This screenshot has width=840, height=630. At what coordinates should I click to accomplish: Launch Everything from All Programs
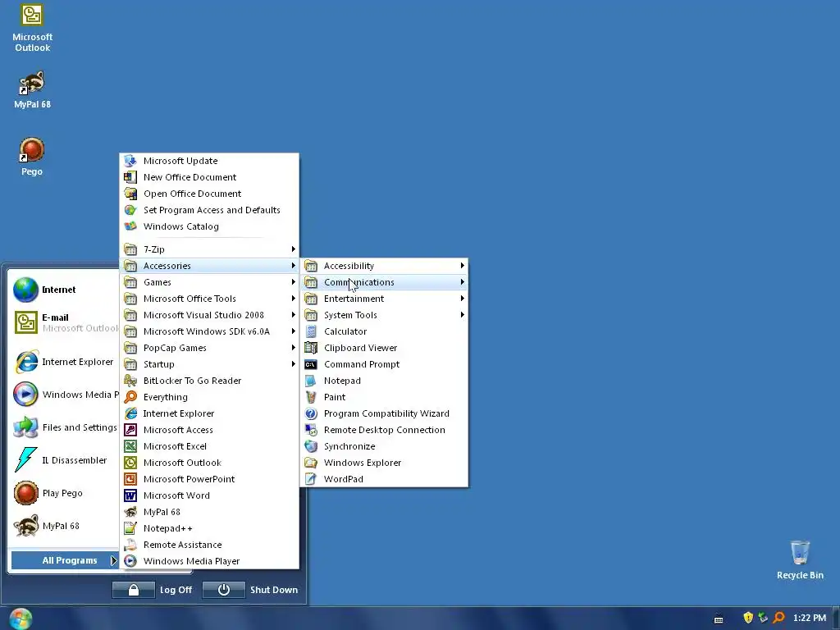coord(209,398)
